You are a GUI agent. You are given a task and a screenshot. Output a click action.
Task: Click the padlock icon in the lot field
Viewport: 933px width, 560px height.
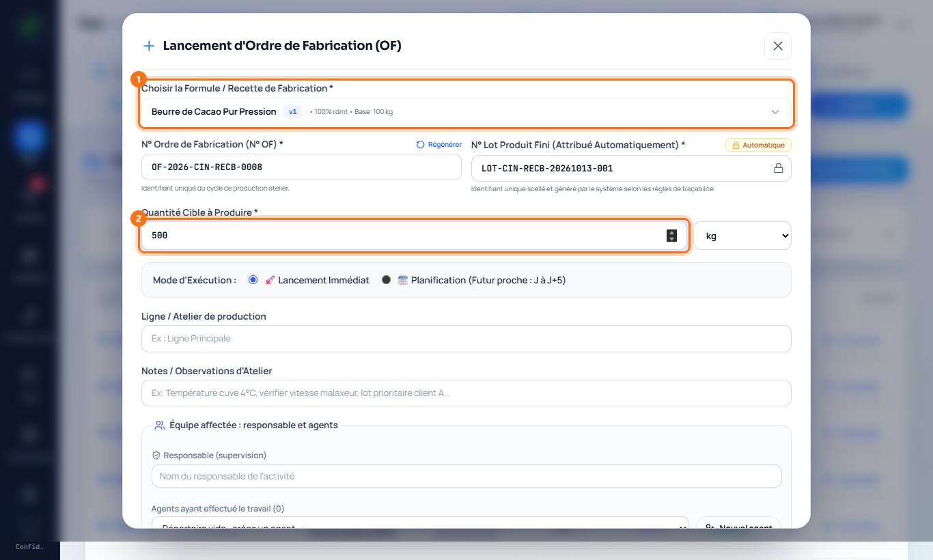click(778, 168)
